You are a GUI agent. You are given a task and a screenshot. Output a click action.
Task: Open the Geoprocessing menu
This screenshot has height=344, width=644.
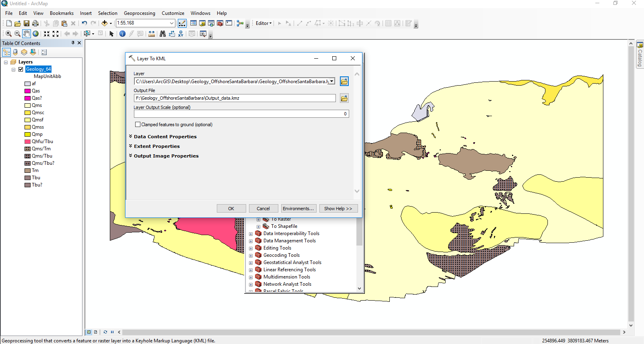click(x=139, y=13)
